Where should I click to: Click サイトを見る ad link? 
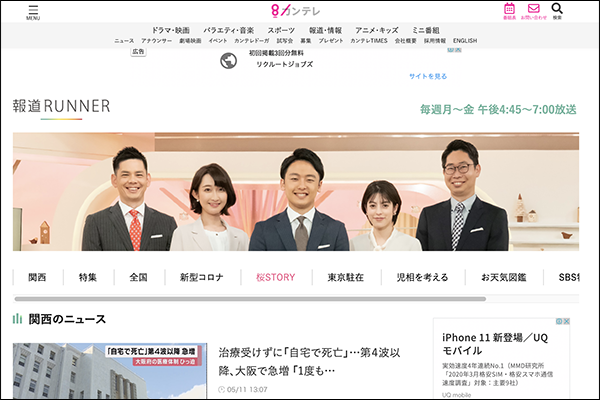coord(428,76)
